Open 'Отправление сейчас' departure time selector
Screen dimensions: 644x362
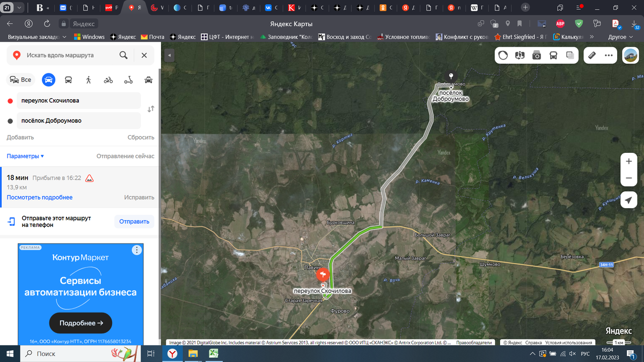[x=125, y=156]
